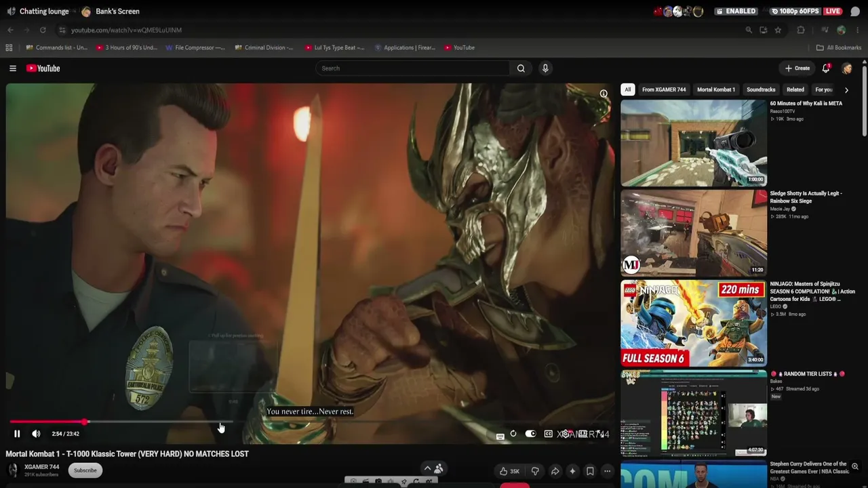
Task: Go to YouTube home via logo
Action: pos(43,68)
